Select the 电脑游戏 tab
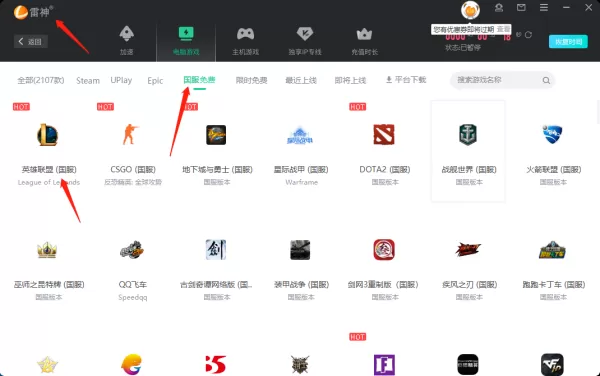This screenshot has height=376, width=600. coord(186,41)
